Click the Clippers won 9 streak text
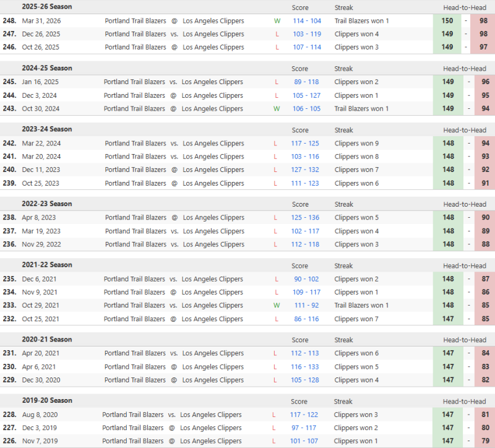The image size is (495, 448). [x=356, y=144]
